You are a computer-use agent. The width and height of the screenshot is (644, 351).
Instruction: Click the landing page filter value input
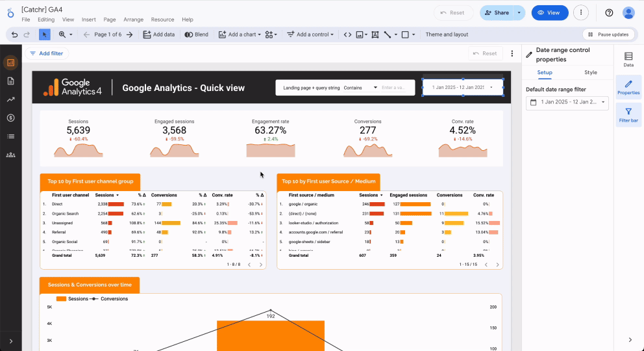pyautogui.click(x=395, y=88)
